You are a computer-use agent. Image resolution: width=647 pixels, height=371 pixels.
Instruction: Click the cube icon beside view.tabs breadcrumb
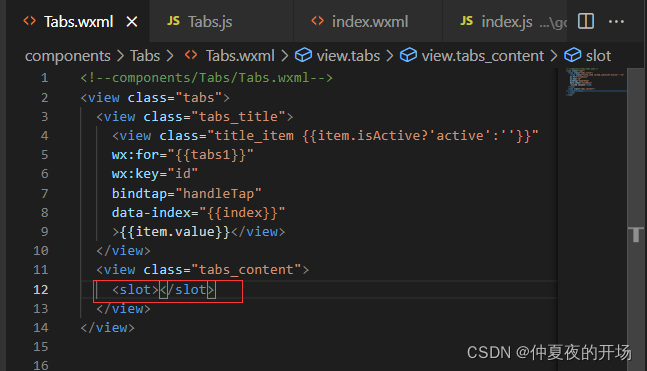coord(303,55)
